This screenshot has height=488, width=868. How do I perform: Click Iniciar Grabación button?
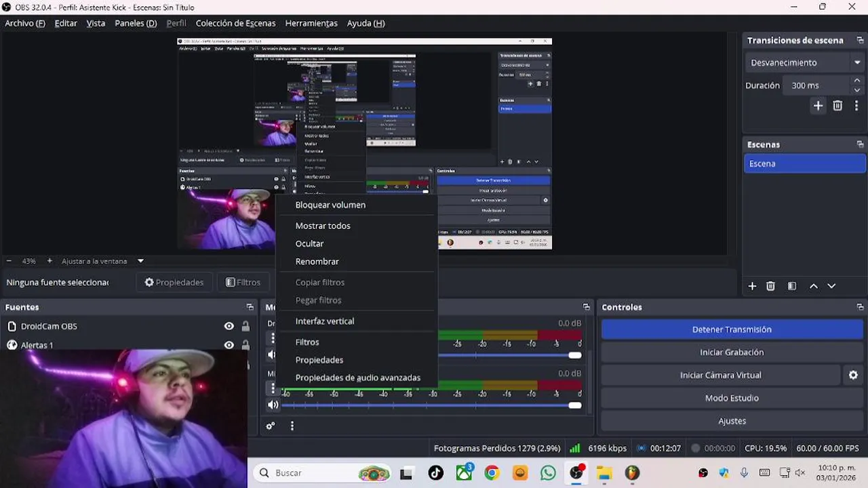click(x=732, y=352)
